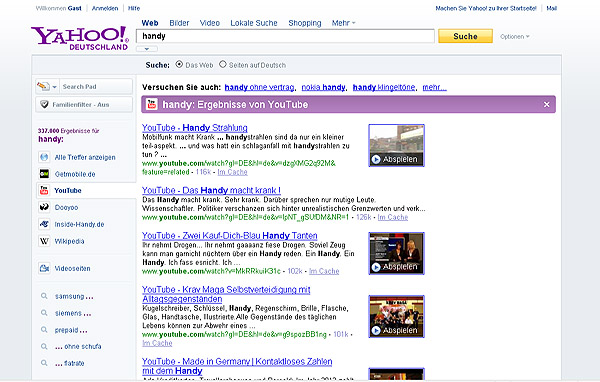Click the Videoseiten camera icon
Screen dimensions: 600x382
[x=44, y=268]
